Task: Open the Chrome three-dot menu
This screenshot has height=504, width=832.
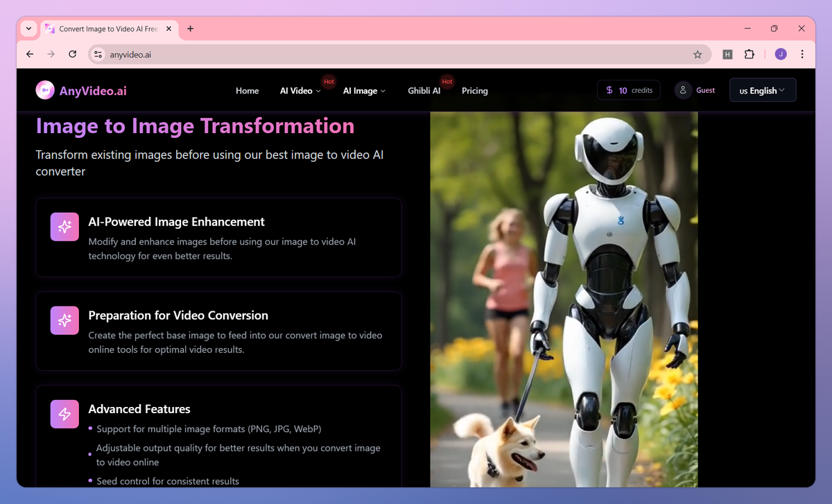Action: tap(802, 54)
